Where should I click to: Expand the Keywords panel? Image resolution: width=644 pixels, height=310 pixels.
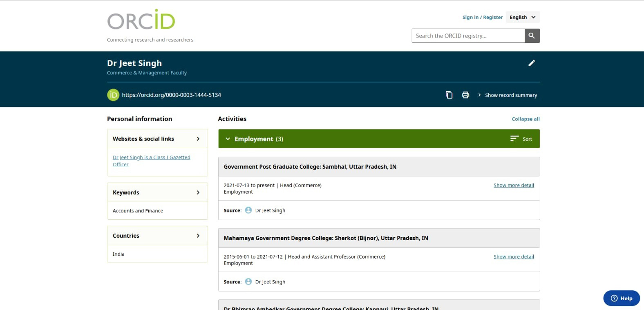[x=198, y=192]
